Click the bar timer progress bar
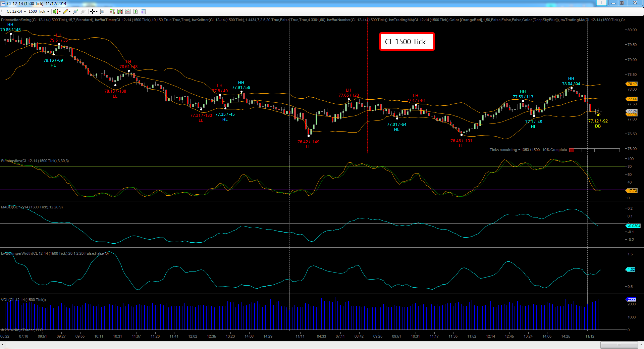The image size is (644, 349). pyautogui.click(x=594, y=150)
